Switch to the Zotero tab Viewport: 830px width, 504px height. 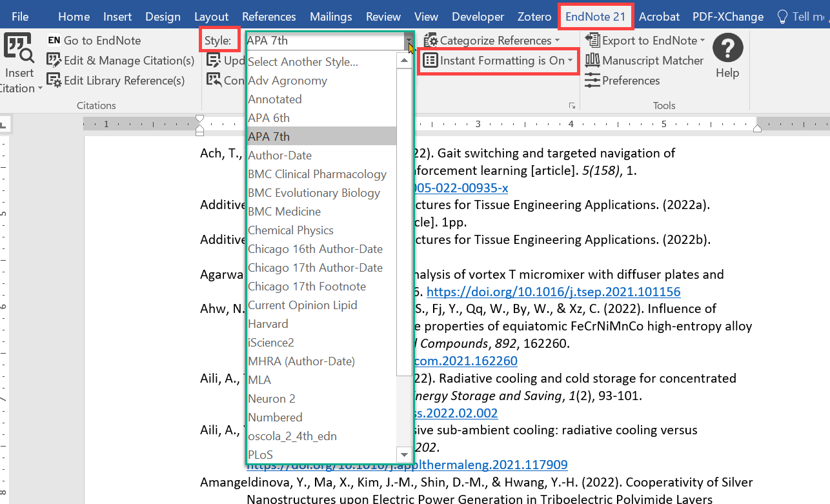[534, 17]
